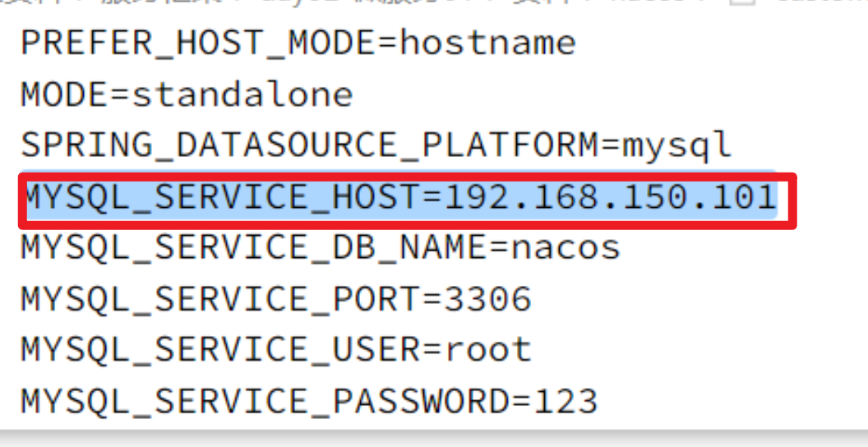Click the standalone value
Image resolution: width=868 pixels, height=447 pixels.
coord(242,94)
